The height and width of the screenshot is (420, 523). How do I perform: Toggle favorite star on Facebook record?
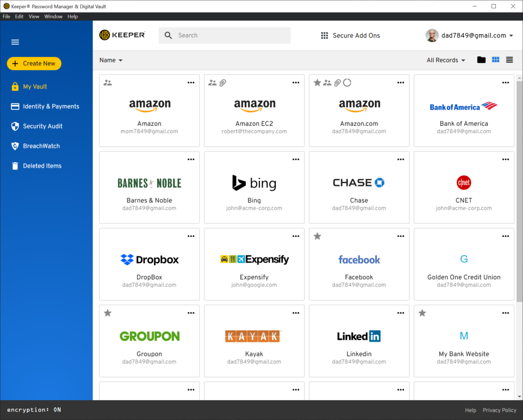[x=317, y=236]
